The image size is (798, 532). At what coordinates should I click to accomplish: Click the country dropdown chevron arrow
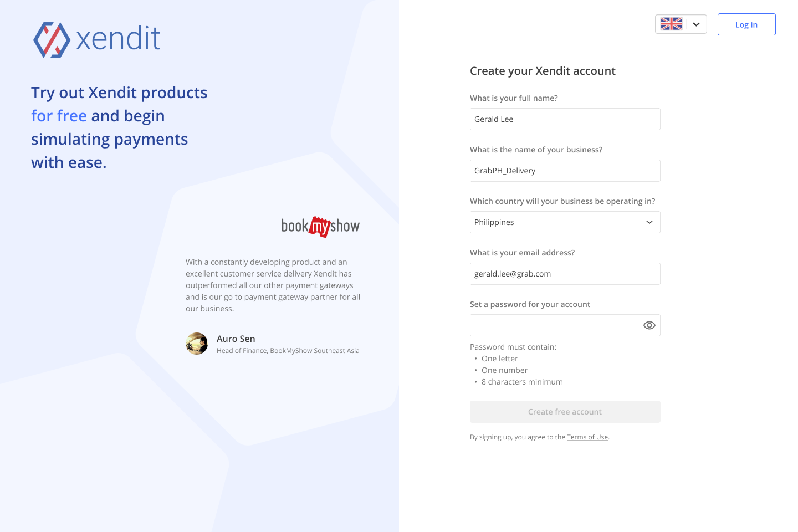pos(649,222)
